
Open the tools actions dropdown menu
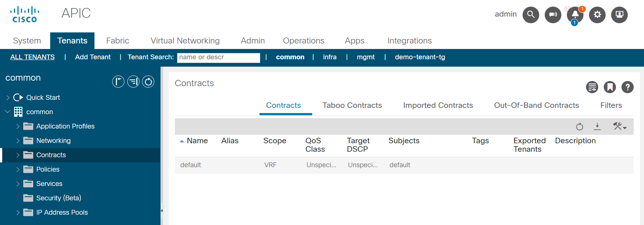coord(620,127)
